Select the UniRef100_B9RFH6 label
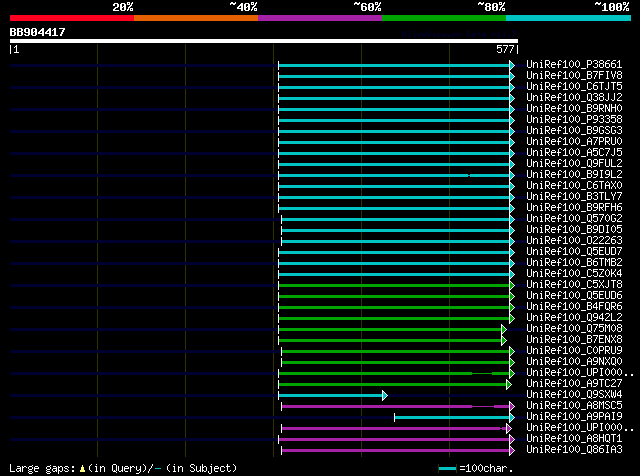 574,208
